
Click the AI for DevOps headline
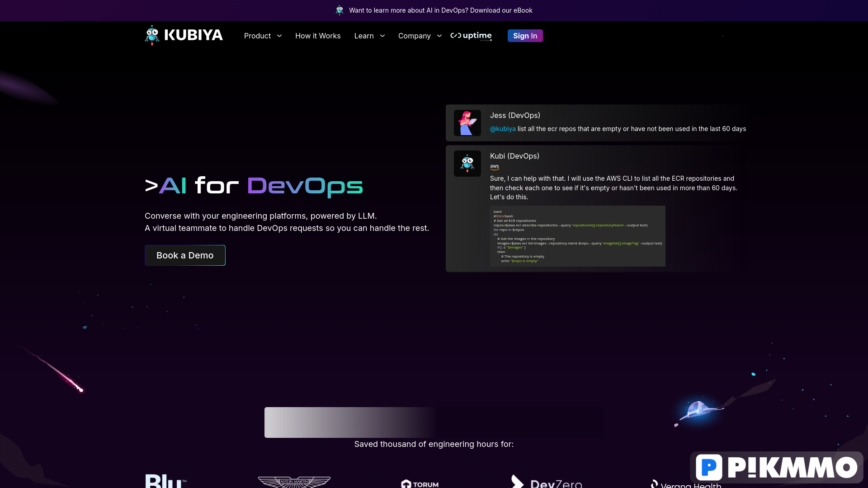coord(254,185)
